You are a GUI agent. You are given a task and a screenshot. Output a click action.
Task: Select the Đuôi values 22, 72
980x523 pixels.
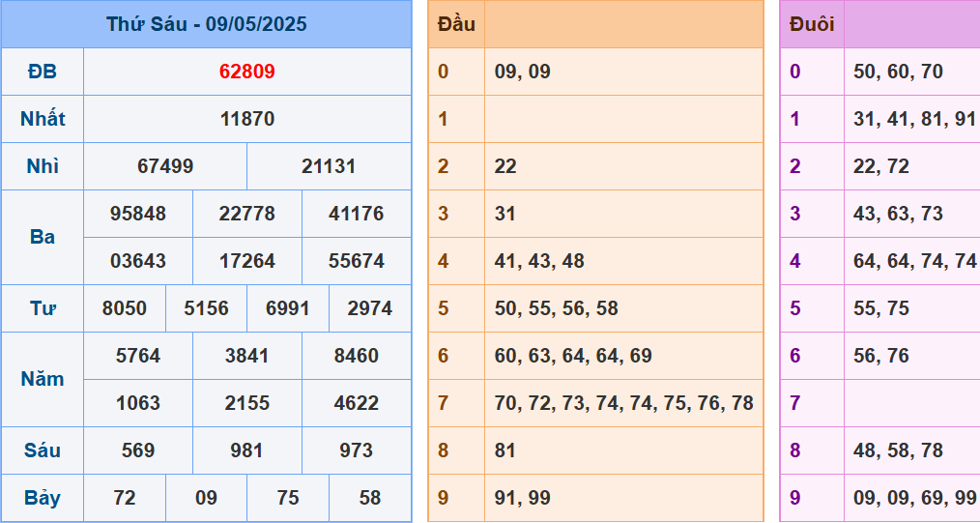[881, 167]
